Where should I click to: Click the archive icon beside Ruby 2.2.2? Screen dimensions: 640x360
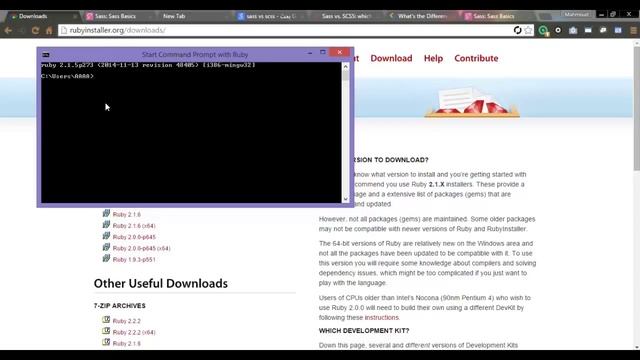point(106,320)
